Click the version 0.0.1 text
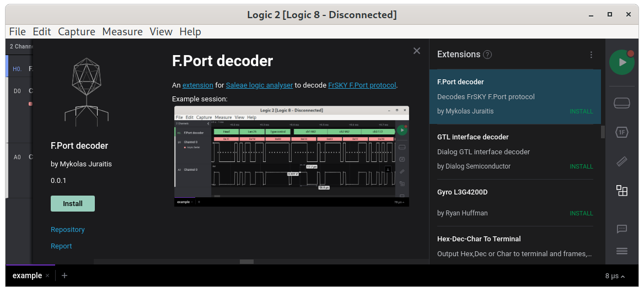Viewport: 644px width, 292px height. point(58,181)
